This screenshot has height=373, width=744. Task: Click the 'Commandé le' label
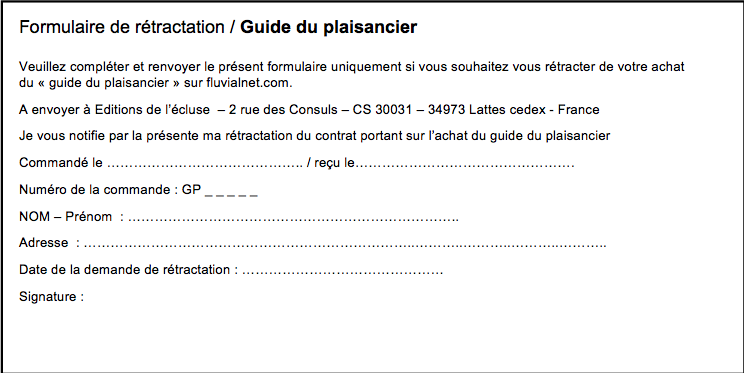pyautogui.click(x=61, y=163)
